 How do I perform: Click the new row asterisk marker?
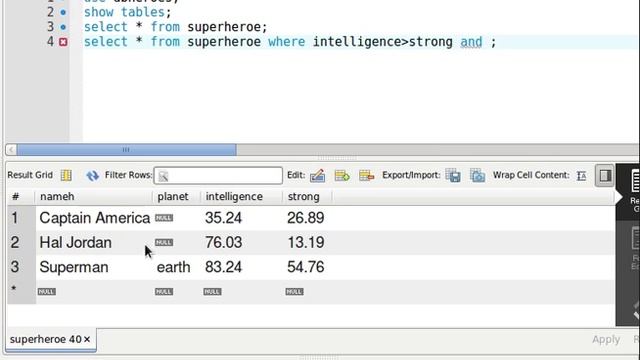[14, 289]
